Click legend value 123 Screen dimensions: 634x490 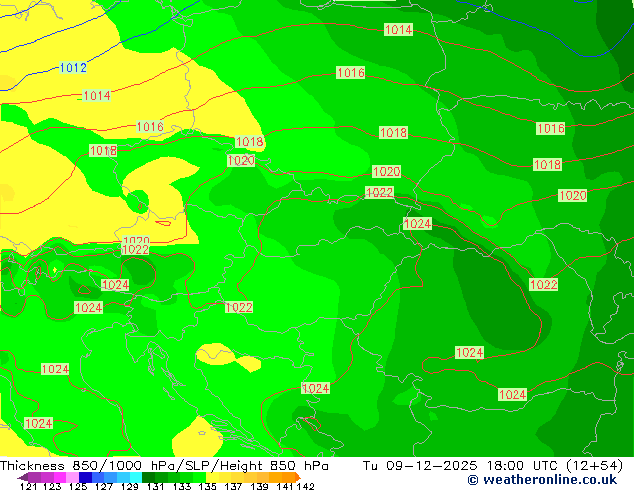tap(52, 486)
